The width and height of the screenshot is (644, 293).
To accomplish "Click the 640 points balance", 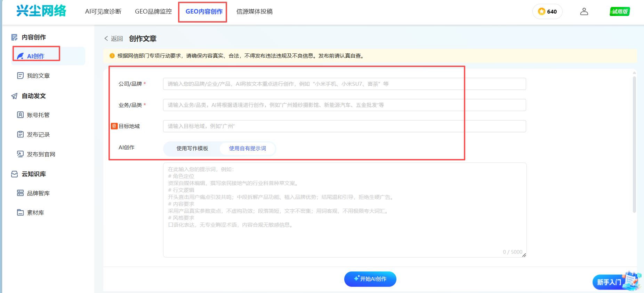I will point(552,11).
